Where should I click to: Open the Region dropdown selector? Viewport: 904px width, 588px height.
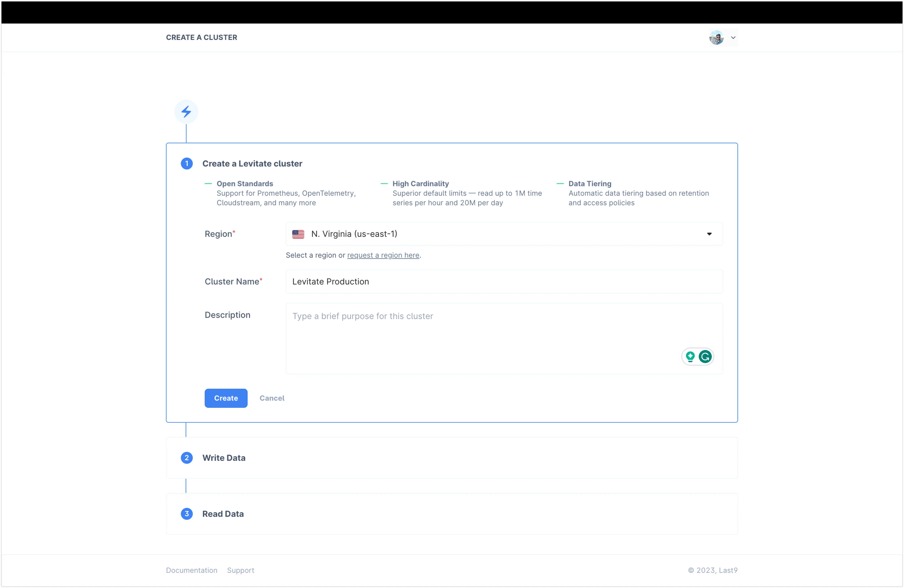(504, 234)
